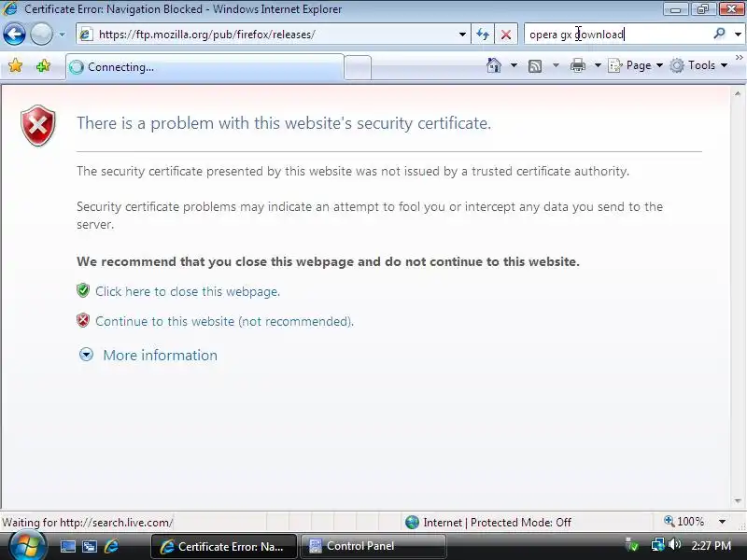Click the red shield continue icon
Screen dimensions: 747x560
(83, 320)
